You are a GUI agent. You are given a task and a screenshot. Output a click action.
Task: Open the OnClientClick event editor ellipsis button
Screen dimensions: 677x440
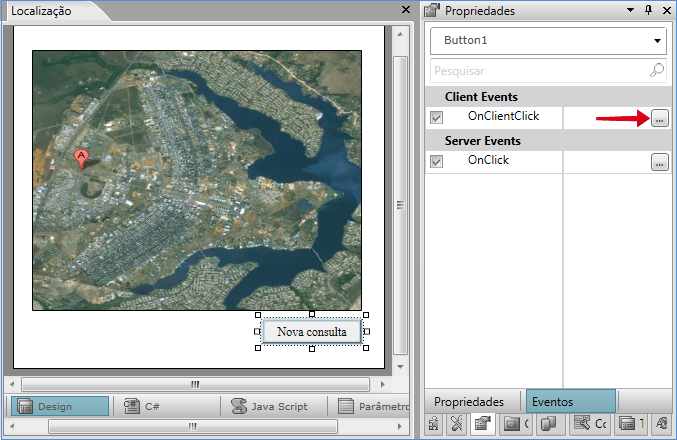click(659, 119)
